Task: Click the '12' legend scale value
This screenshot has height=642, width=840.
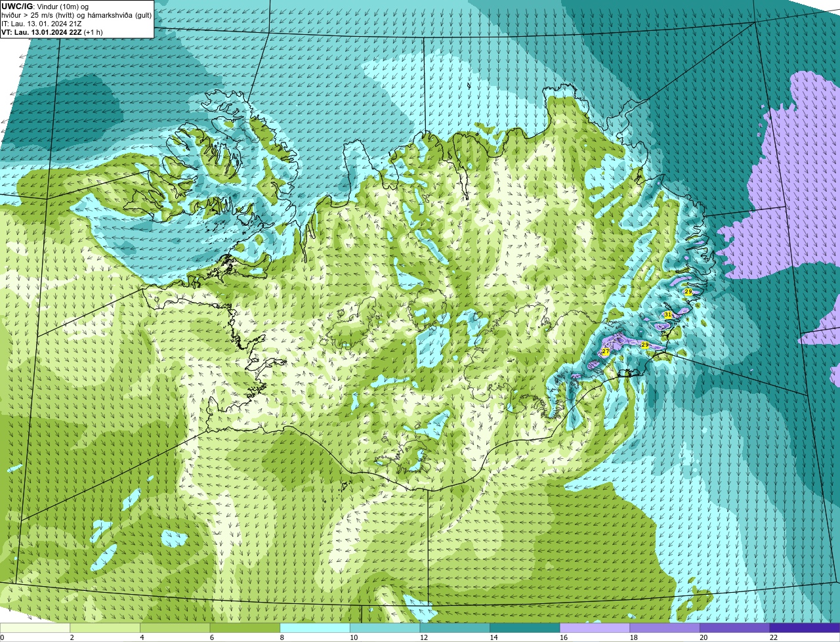Action: coord(424,637)
